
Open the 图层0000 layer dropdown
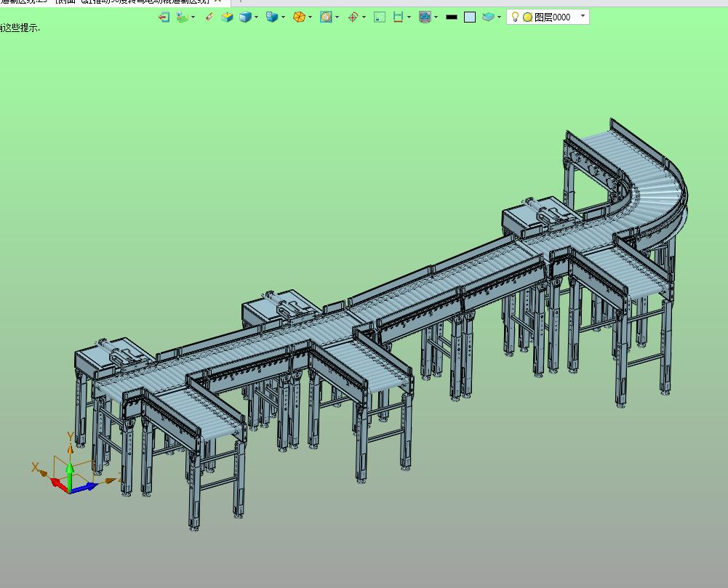(x=583, y=16)
